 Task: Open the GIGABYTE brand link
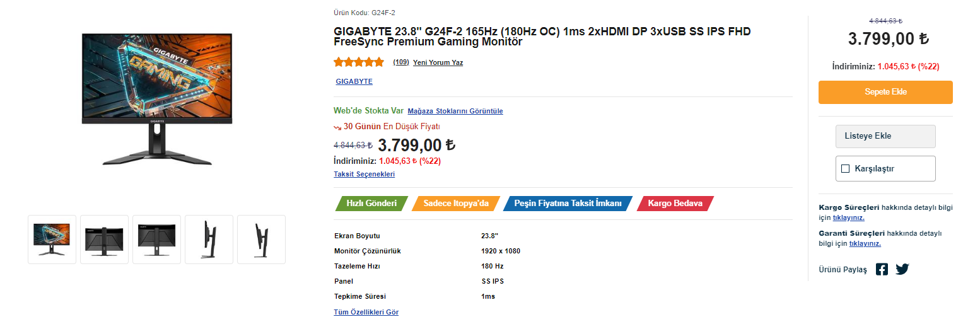click(x=354, y=81)
